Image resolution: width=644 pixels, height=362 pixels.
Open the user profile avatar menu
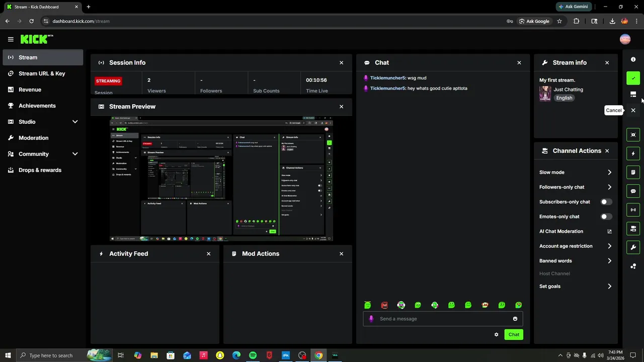(x=625, y=39)
